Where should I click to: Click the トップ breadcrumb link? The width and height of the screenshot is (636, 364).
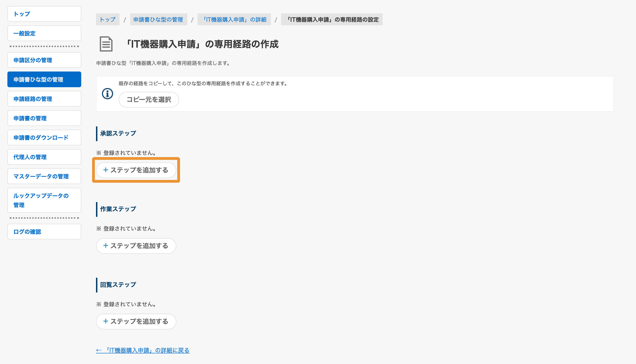coord(108,20)
